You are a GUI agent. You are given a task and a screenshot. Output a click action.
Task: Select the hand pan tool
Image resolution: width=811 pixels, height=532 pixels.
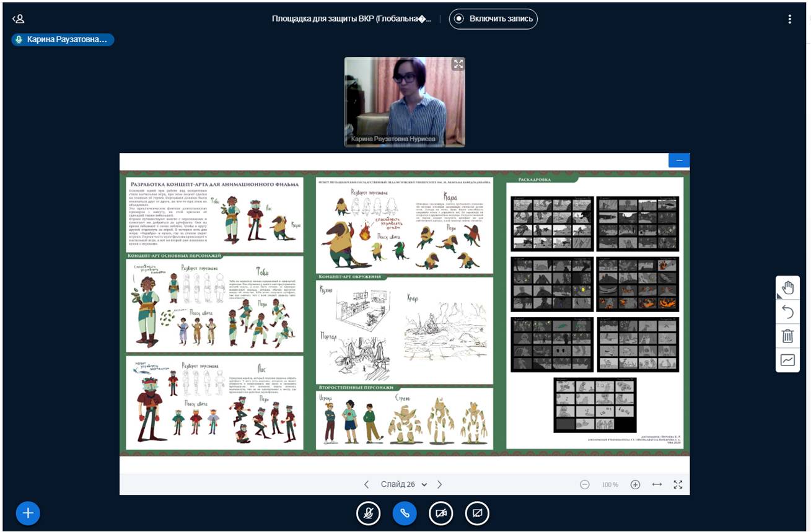click(787, 288)
